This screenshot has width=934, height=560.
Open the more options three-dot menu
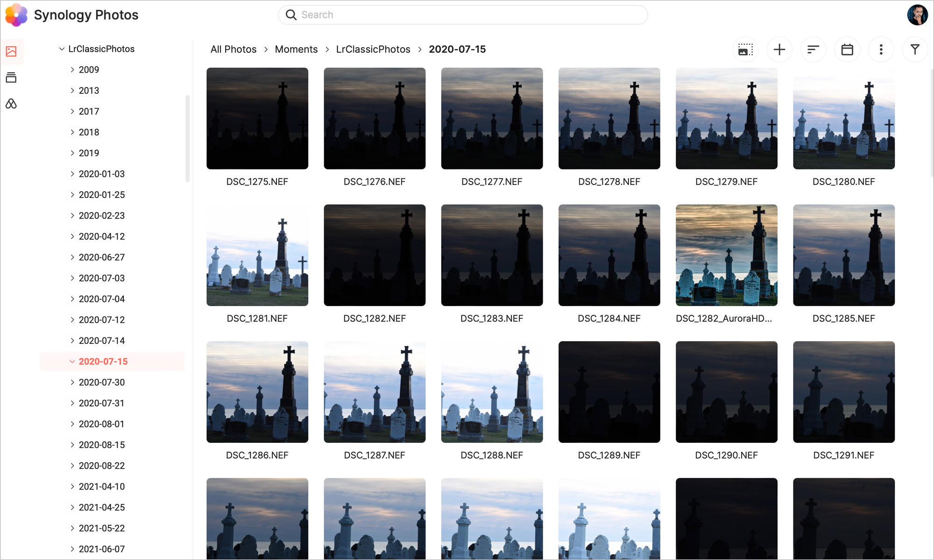pyautogui.click(x=881, y=49)
